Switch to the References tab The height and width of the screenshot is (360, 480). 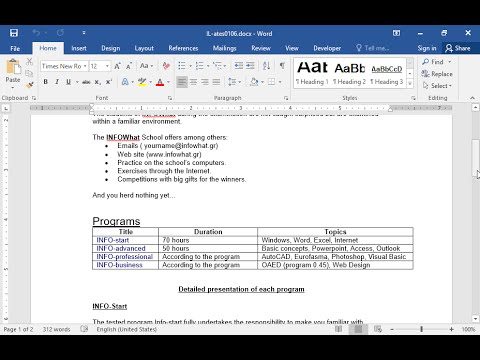tap(183, 48)
